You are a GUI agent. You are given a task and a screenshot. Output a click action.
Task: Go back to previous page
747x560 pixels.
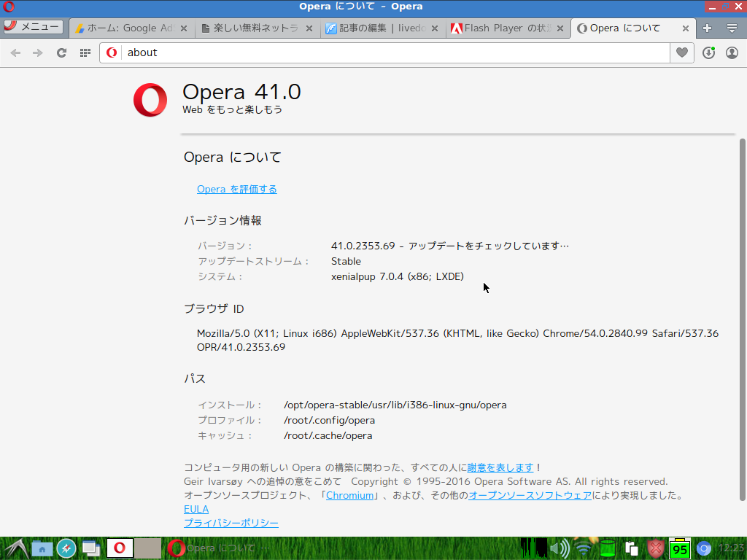click(15, 52)
